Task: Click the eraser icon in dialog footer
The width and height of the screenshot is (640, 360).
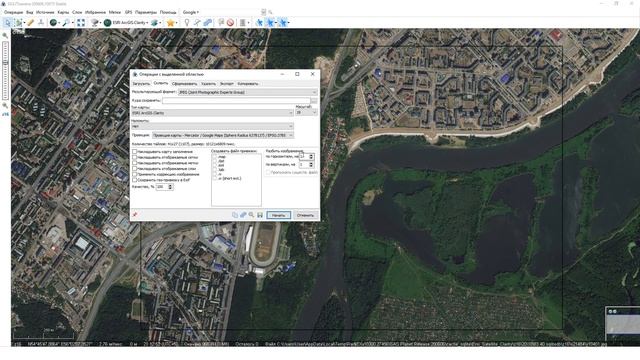Action: (243, 215)
